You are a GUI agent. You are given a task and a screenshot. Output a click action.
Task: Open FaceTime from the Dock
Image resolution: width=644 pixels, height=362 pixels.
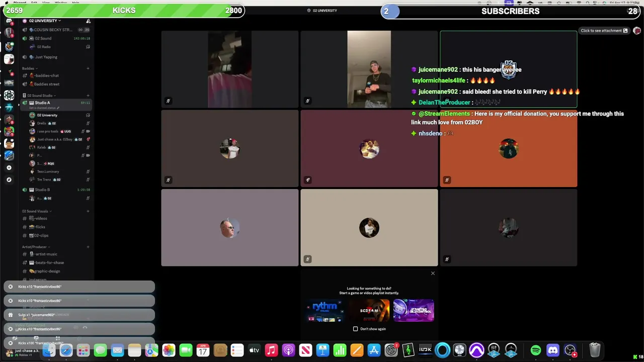point(186,350)
